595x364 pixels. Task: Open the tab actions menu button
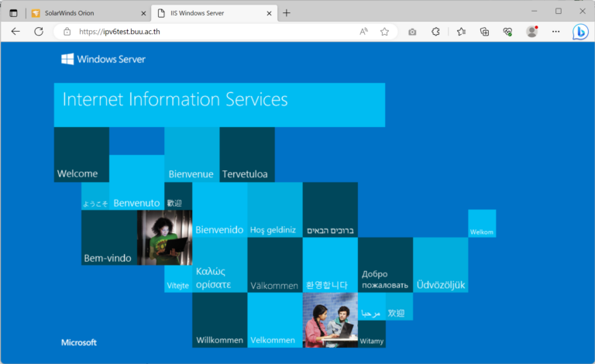tap(13, 12)
